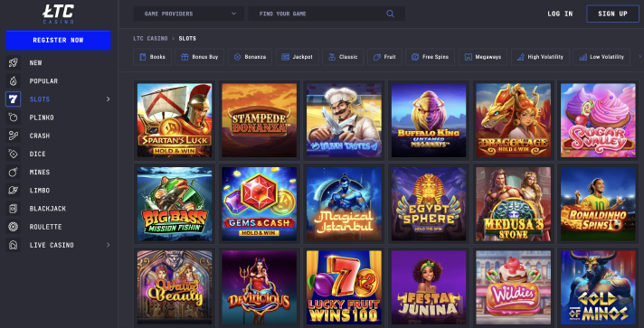Filter slots by Classic category
The image size is (644, 328).
pyautogui.click(x=343, y=57)
